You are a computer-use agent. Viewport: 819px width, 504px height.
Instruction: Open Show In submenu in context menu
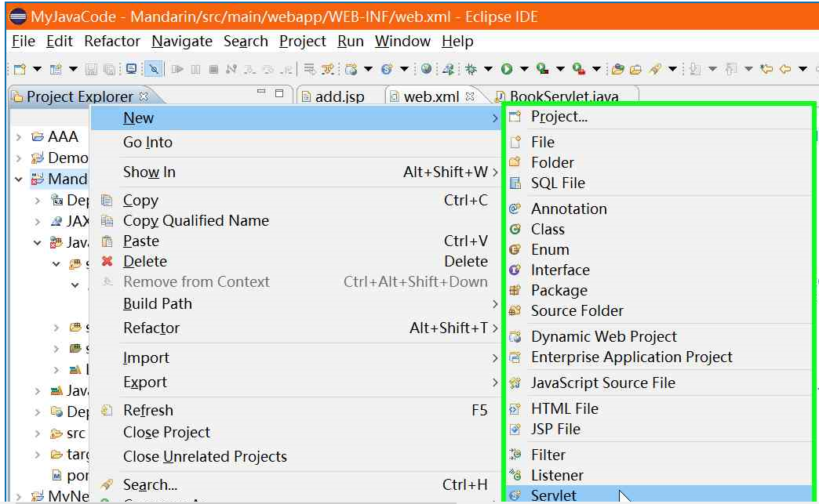[296, 172]
